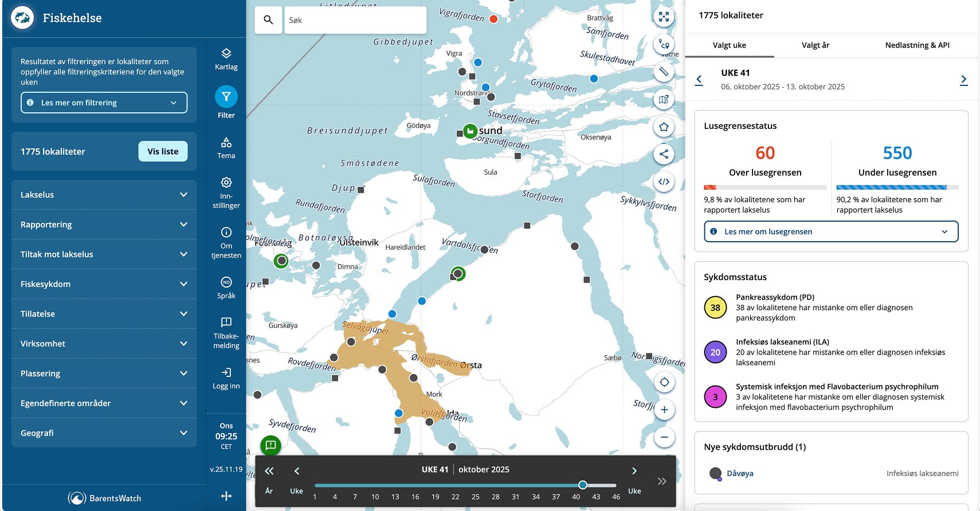Open Innstillinger gear settings
The width and height of the screenshot is (980, 511).
(x=226, y=192)
